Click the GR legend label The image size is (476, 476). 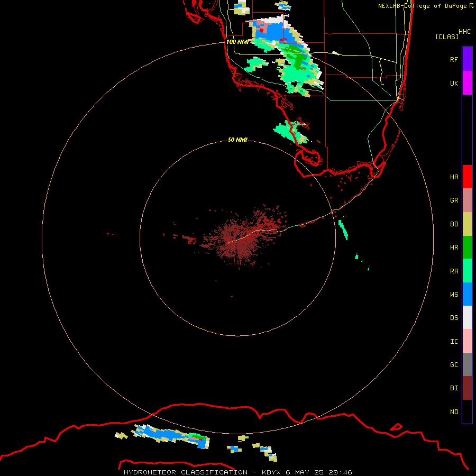point(454,200)
